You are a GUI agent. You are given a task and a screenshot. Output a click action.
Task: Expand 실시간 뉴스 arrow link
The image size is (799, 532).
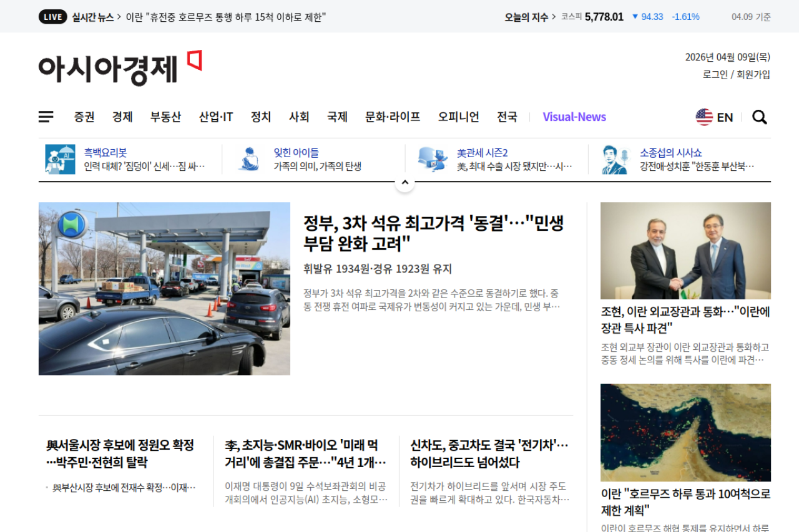click(x=97, y=17)
